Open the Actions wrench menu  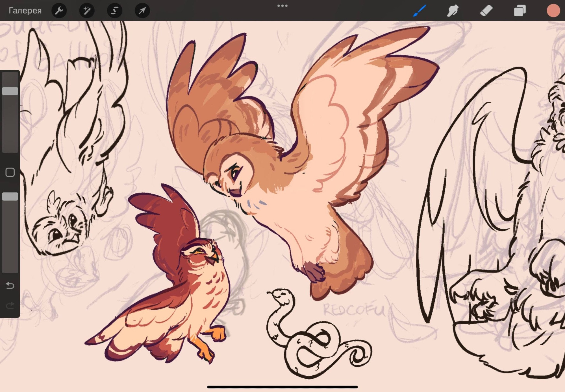coord(59,11)
